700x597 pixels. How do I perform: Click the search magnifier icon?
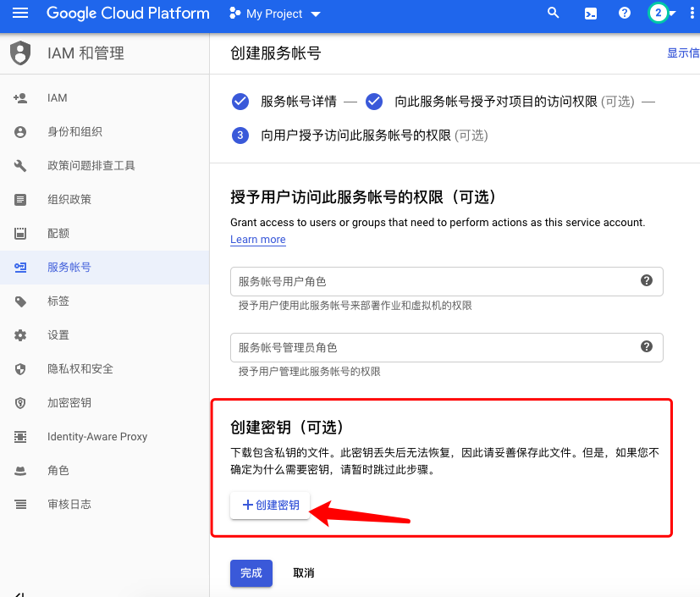click(x=553, y=13)
